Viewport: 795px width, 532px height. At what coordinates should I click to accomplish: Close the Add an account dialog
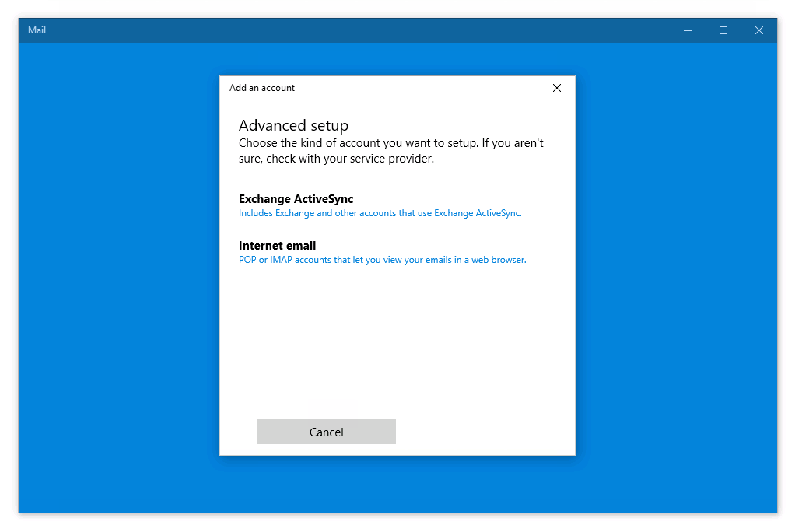pyautogui.click(x=556, y=88)
